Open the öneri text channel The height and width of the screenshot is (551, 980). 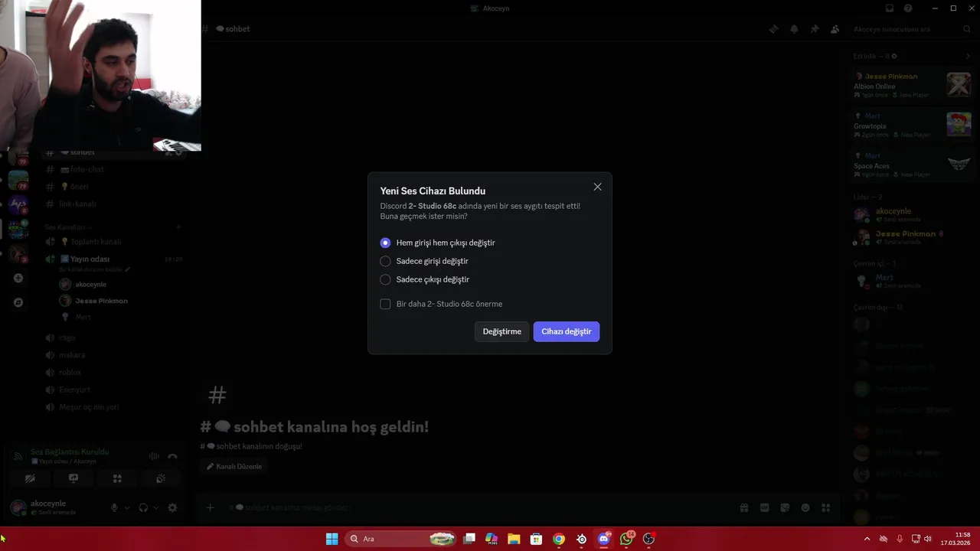pos(113,187)
